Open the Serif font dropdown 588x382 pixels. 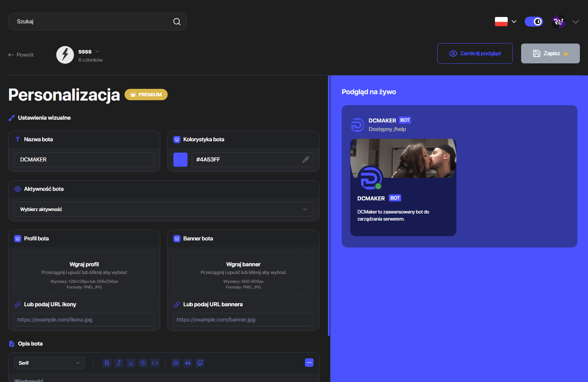(50, 363)
